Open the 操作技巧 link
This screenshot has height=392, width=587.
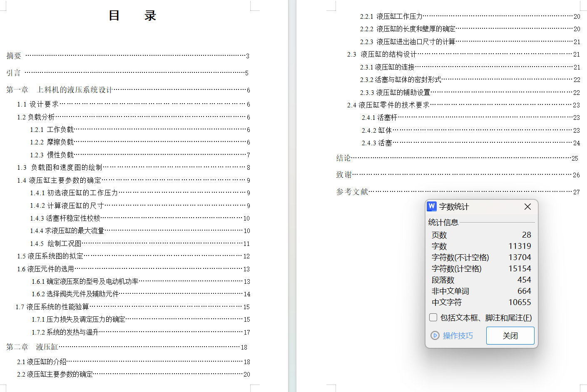tap(458, 335)
